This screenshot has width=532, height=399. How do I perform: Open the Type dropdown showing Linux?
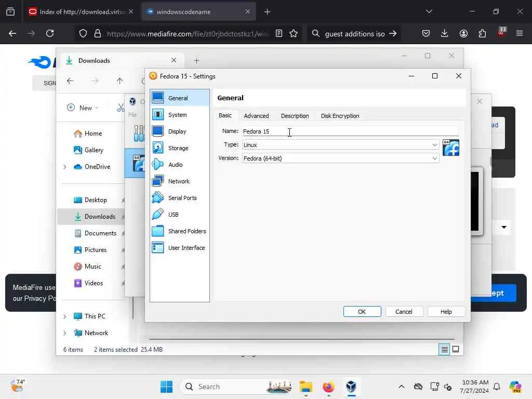tap(341, 145)
